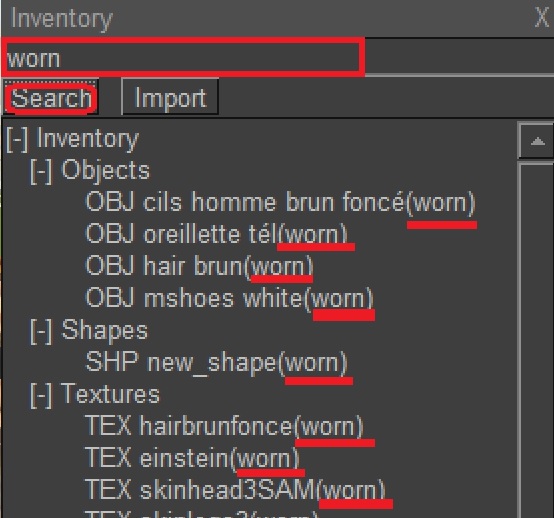Select SHP new_shape item
Image resolution: width=554 pixels, height=518 pixels.
tap(217, 363)
